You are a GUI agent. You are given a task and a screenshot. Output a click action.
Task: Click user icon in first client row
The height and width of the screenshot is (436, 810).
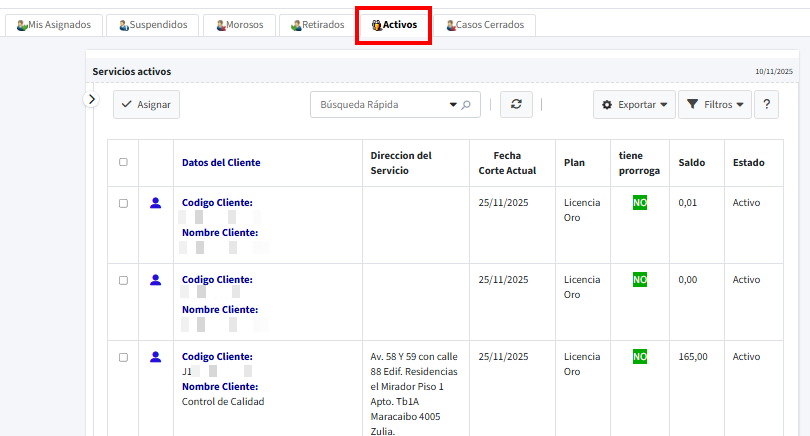155,203
